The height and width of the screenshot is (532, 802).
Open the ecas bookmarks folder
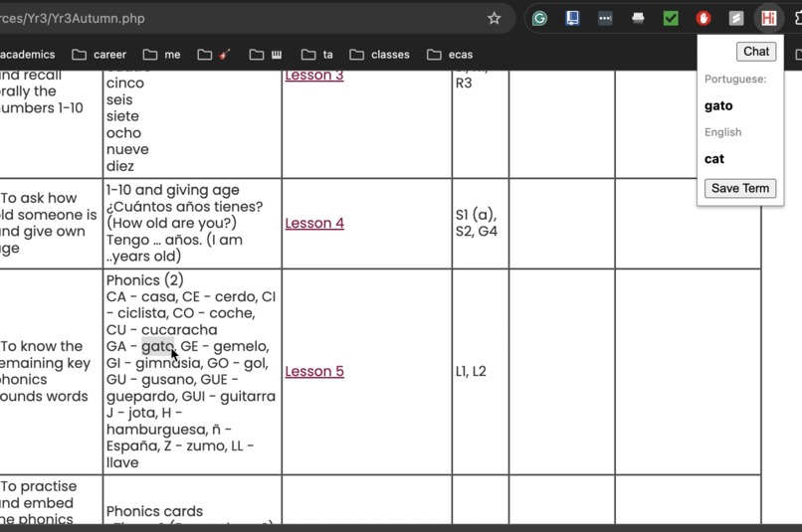pos(450,55)
